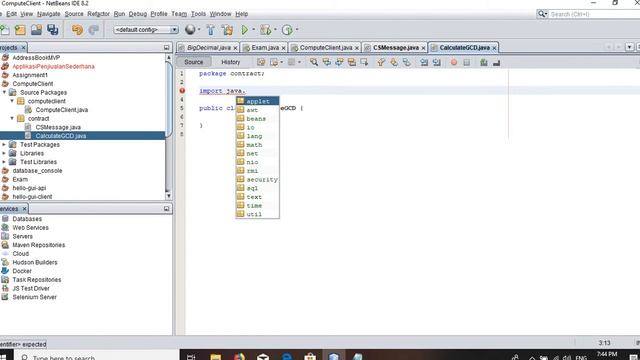Switch editor to History view
Viewport: 640px width, 360px height.
(231, 62)
